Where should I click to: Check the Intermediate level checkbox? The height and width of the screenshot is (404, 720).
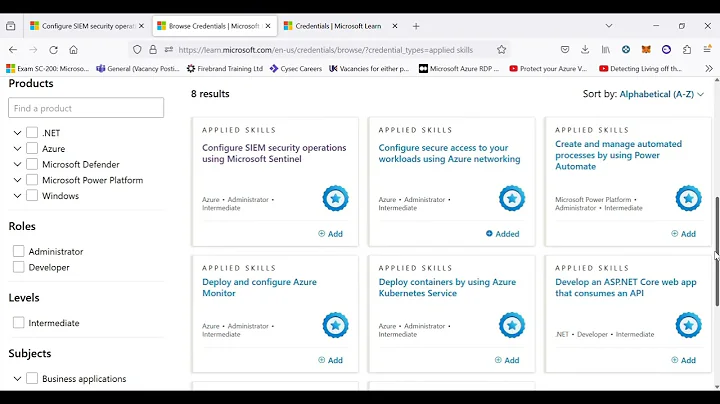pyautogui.click(x=18, y=323)
